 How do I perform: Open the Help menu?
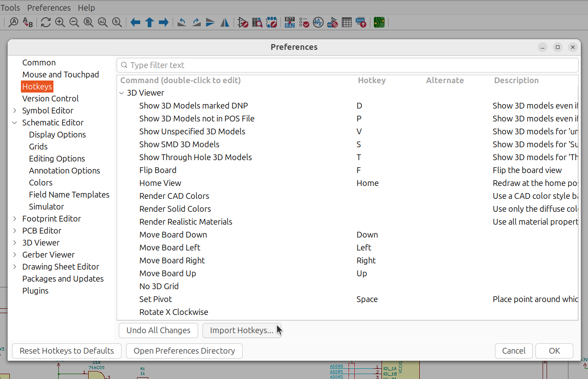point(86,8)
